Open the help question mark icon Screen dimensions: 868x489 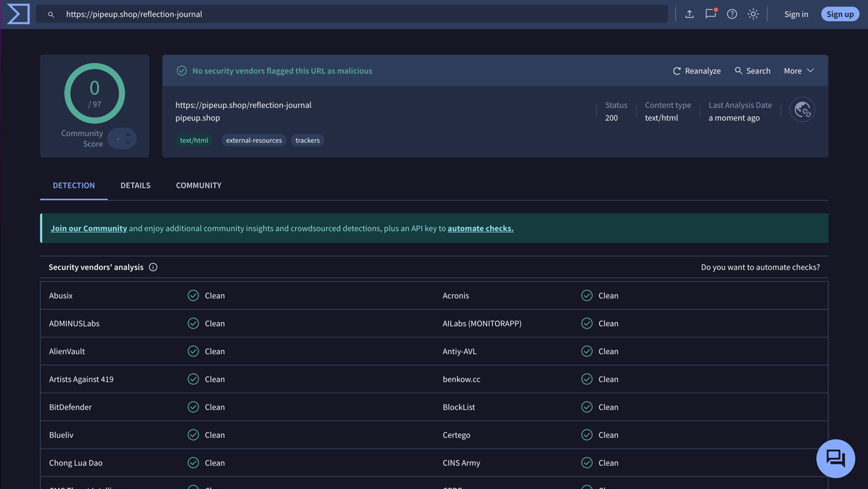(x=732, y=14)
